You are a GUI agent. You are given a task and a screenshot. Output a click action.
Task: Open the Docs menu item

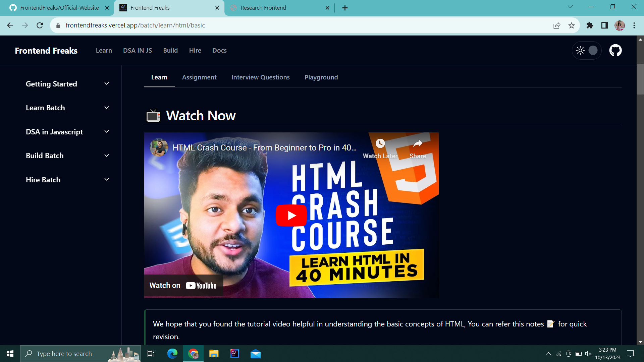point(219,50)
